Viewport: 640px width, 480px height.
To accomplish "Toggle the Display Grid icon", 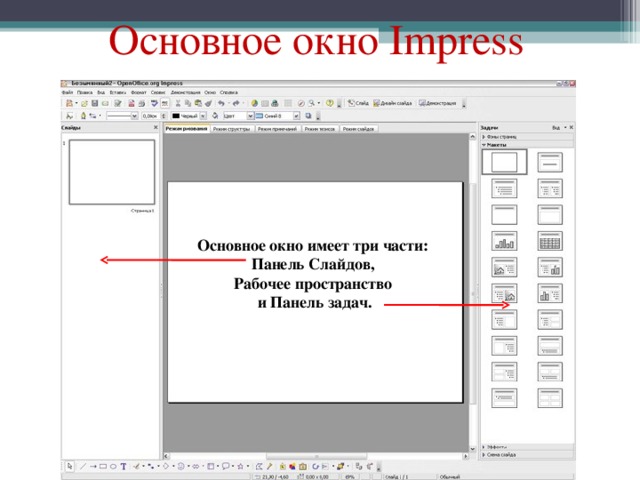I will (x=288, y=104).
